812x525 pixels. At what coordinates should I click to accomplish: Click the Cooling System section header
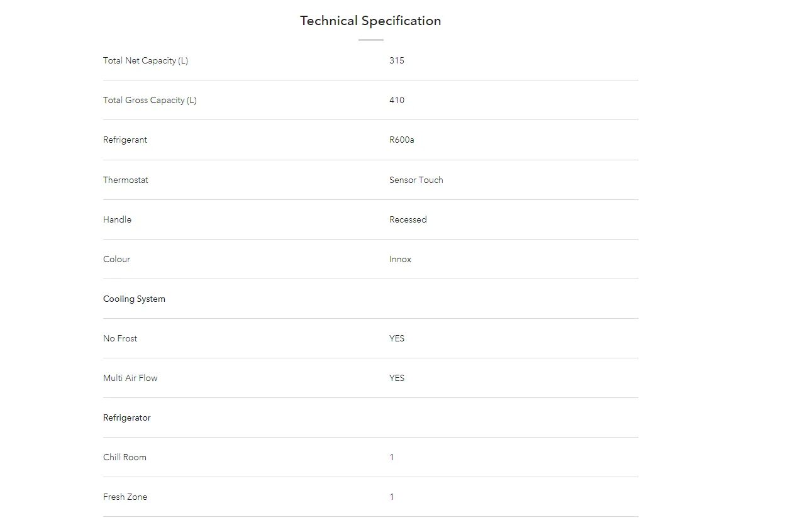point(135,299)
